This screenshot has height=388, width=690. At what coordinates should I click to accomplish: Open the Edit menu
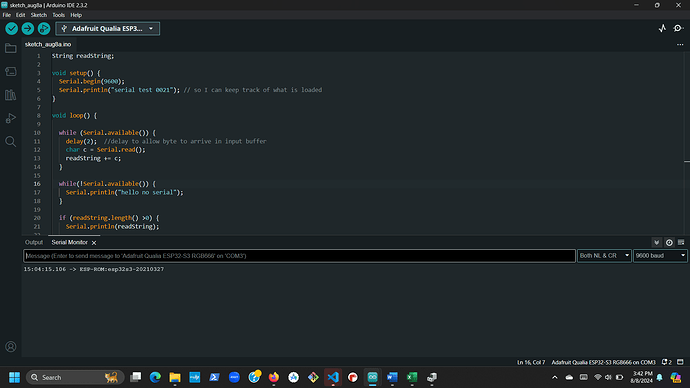[x=21, y=15]
